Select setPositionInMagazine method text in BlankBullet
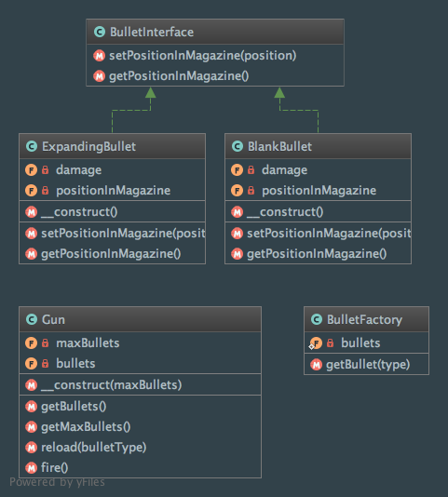This screenshot has width=448, height=497. click(329, 234)
